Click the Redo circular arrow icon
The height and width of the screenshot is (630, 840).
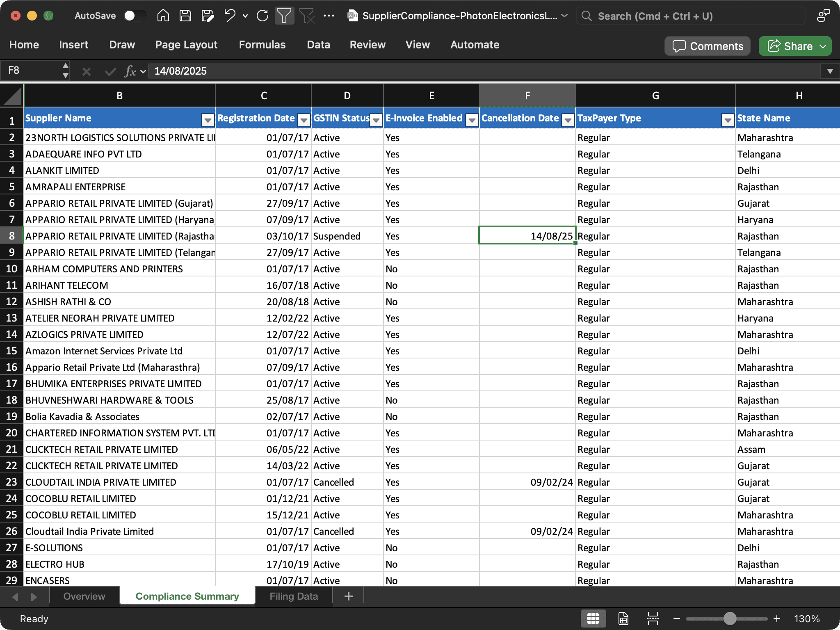point(262,16)
